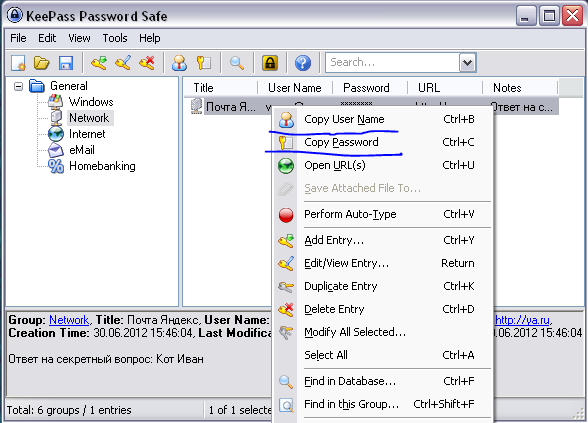Click the Add Entry key toolbar icon
Screen dimensions: 588x423
99,63
